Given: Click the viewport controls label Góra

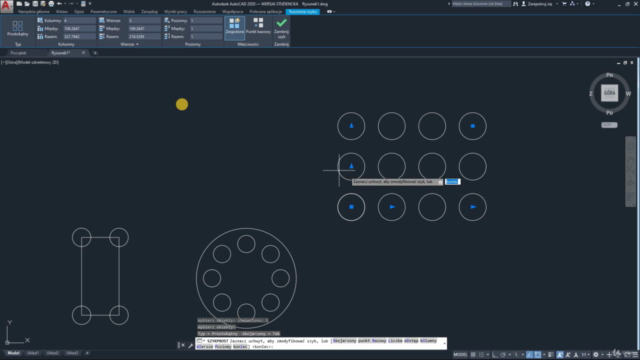Looking at the screenshot, I should 11,62.
